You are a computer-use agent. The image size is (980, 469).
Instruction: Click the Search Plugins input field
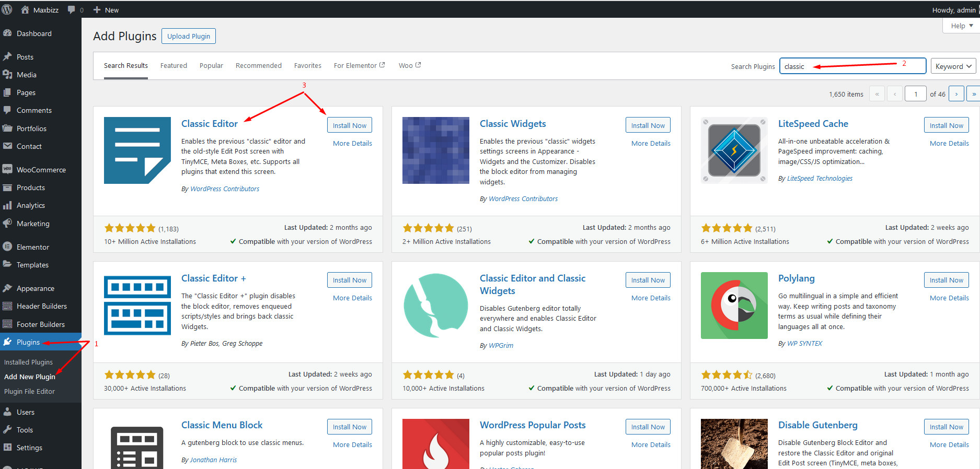[853, 66]
